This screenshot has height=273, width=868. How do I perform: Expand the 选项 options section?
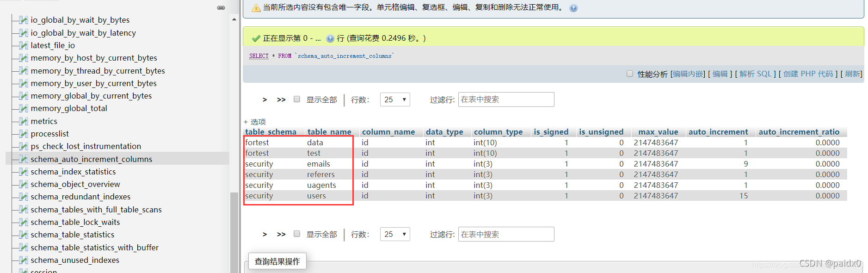255,122
